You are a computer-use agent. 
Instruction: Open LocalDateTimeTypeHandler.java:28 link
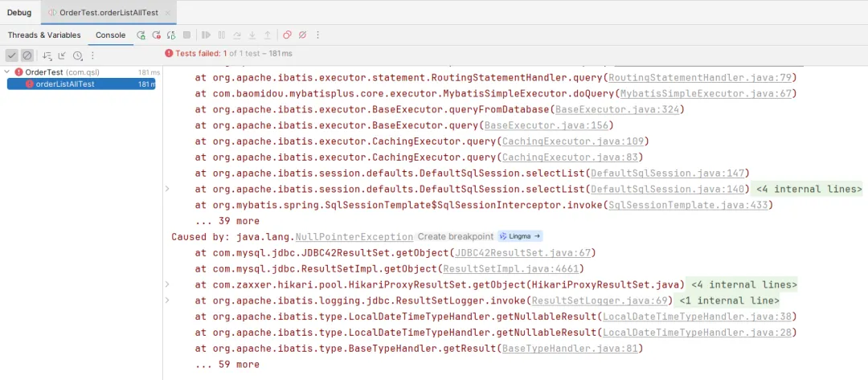click(x=696, y=333)
